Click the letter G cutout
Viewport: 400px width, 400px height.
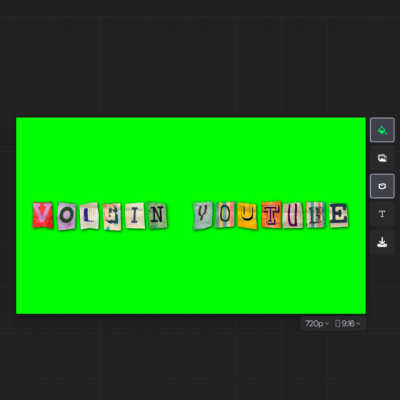click(112, 217)
